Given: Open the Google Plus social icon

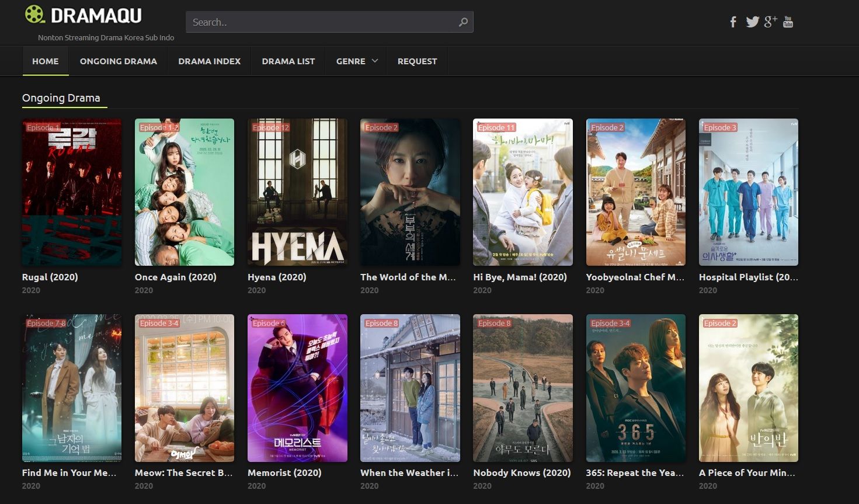Looking at the screenshot, I should 771,22.
